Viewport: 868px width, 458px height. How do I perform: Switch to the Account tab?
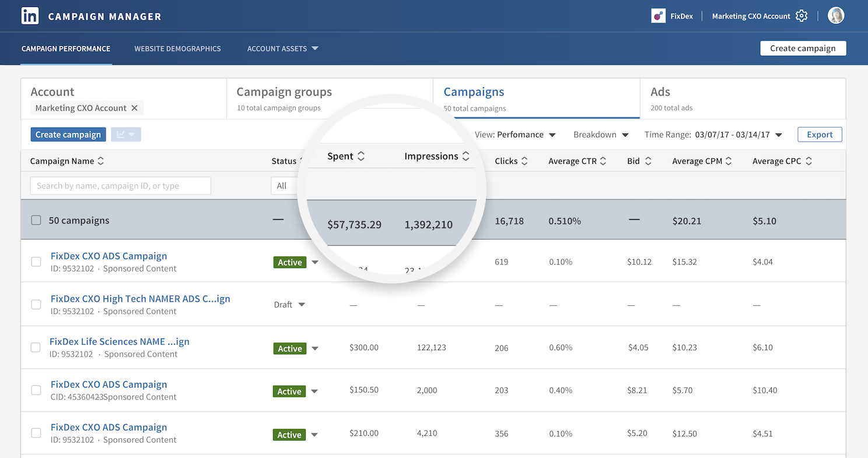click(124, 99)
